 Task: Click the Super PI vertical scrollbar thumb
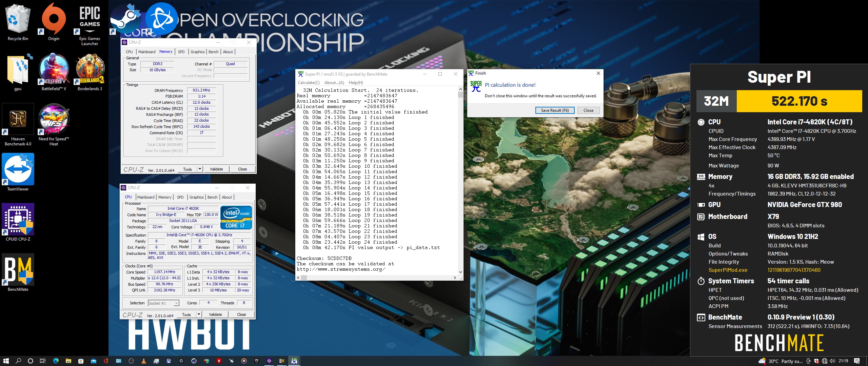460,95
